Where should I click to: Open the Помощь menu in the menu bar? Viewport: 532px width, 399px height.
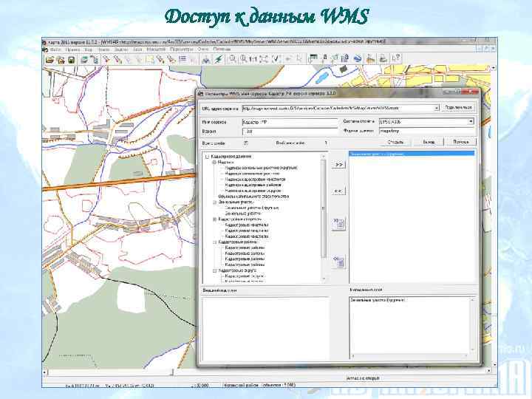(x=222, y=50)
